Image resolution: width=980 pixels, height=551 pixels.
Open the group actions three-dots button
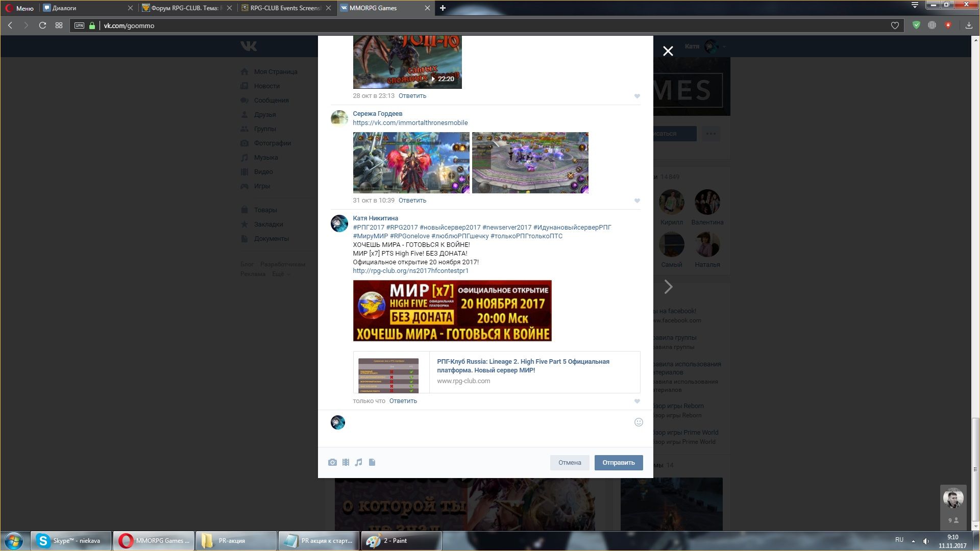tap(711, 134)
